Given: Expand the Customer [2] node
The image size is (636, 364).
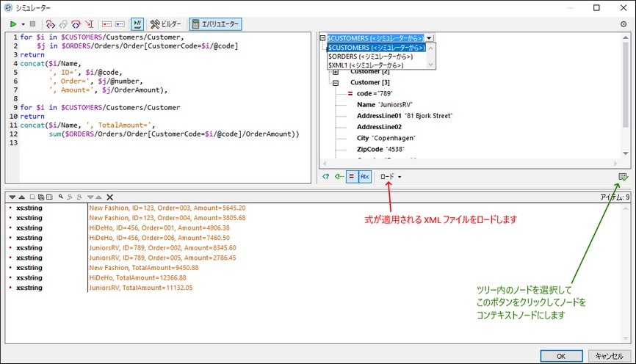Looking at the screenshot, I should [x=336, y=72].
